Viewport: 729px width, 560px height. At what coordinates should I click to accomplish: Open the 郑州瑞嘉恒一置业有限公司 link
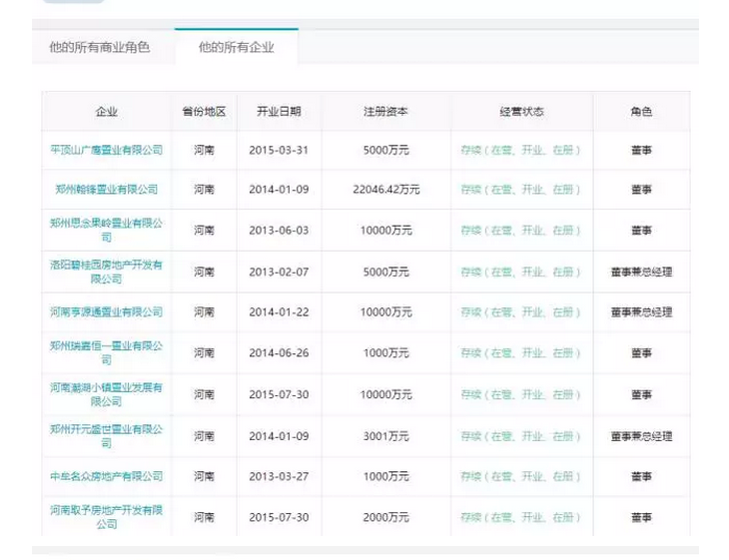click(106, 352)
